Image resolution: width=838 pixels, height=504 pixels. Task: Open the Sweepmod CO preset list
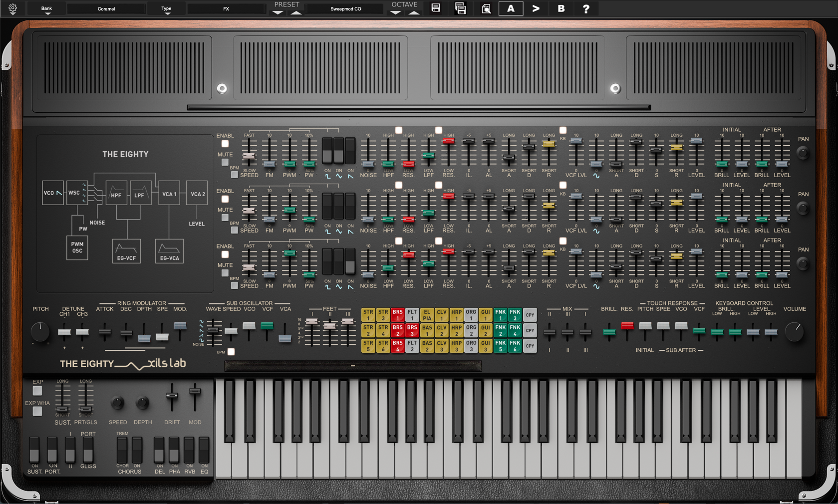pos(345,8)
